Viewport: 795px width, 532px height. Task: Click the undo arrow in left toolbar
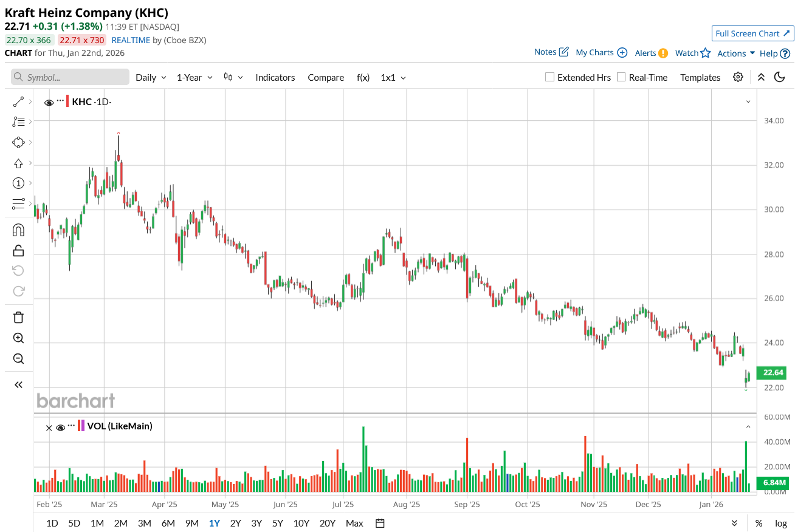(x=18, y=270)
